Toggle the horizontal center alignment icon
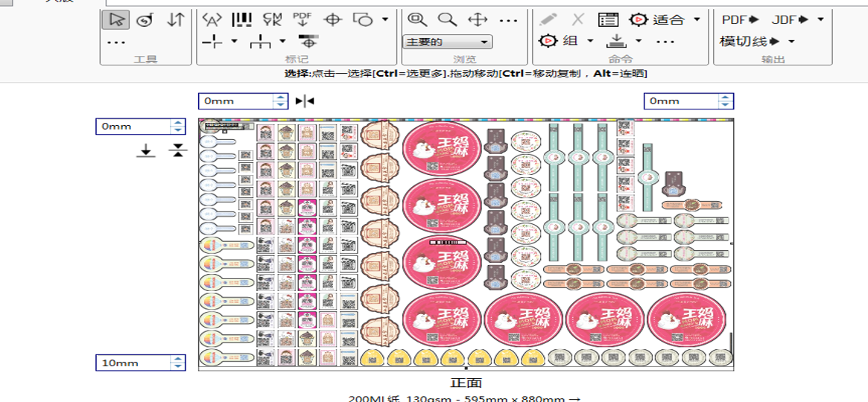 [305, 101]
